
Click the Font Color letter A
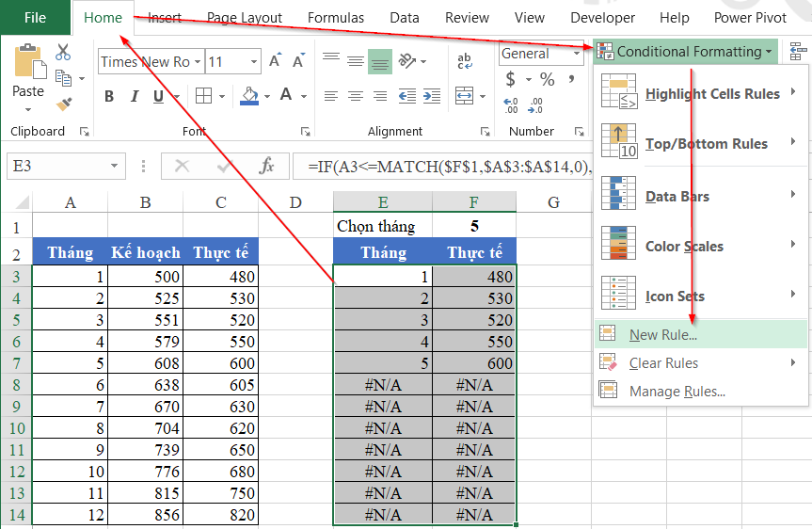pos(286,95)
